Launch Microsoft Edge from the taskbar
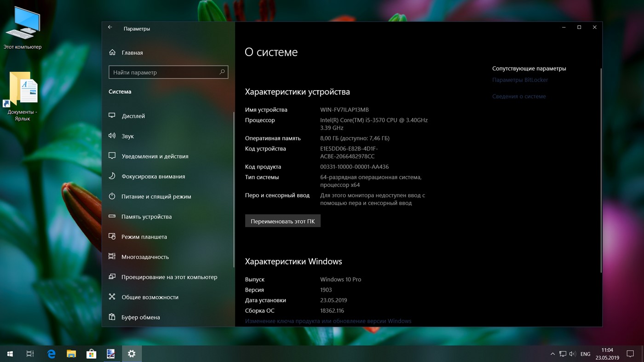 point(51,354)
